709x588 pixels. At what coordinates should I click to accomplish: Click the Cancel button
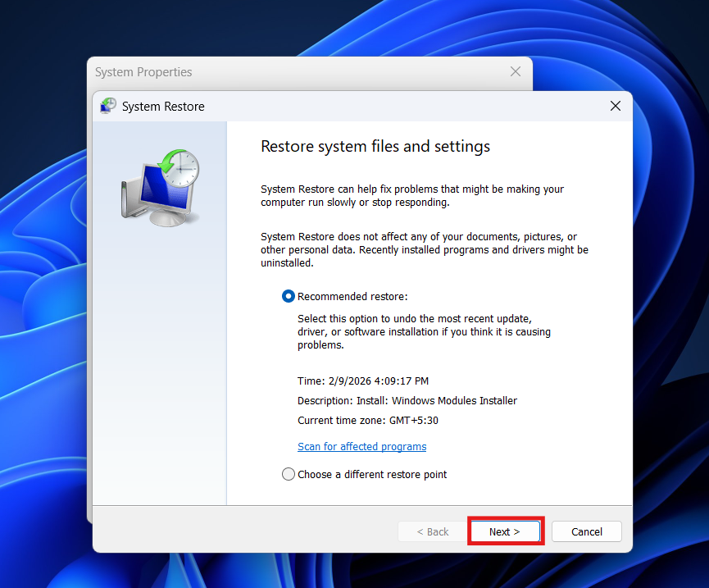(x=586, y=531)
